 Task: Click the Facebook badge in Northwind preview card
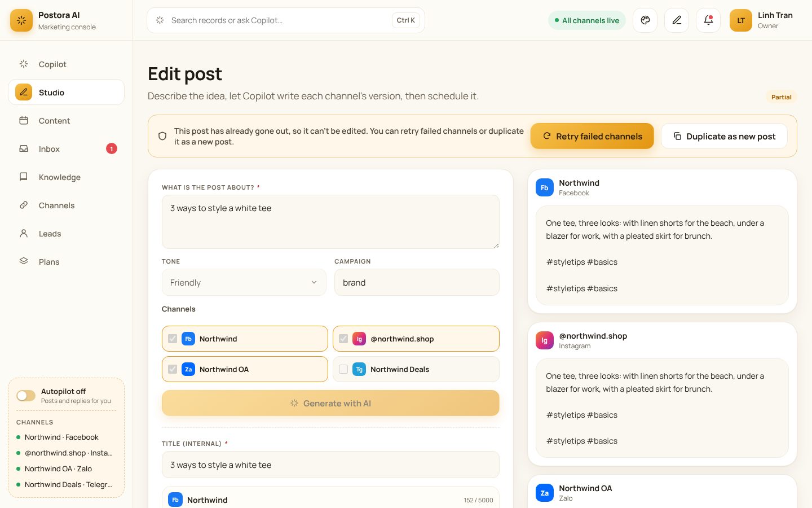[x=545, y=187]
